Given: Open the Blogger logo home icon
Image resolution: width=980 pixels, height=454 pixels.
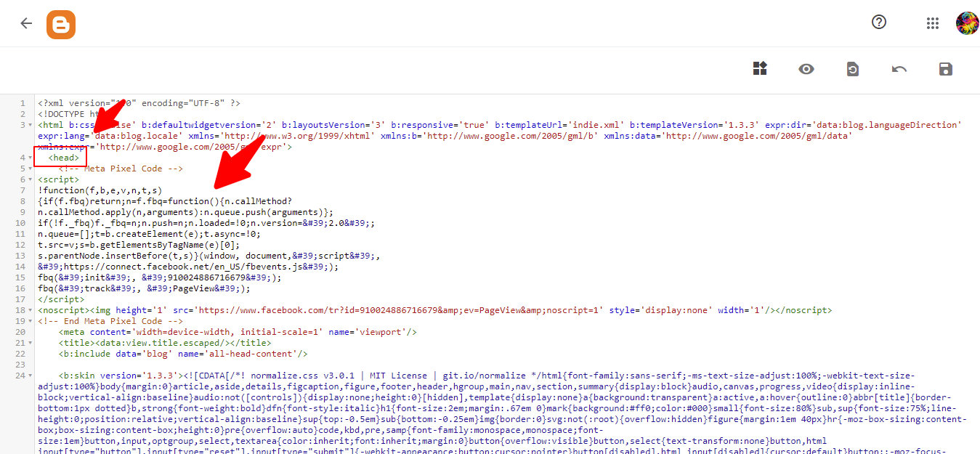Looking at the screenshot, I should click(61, 24).
